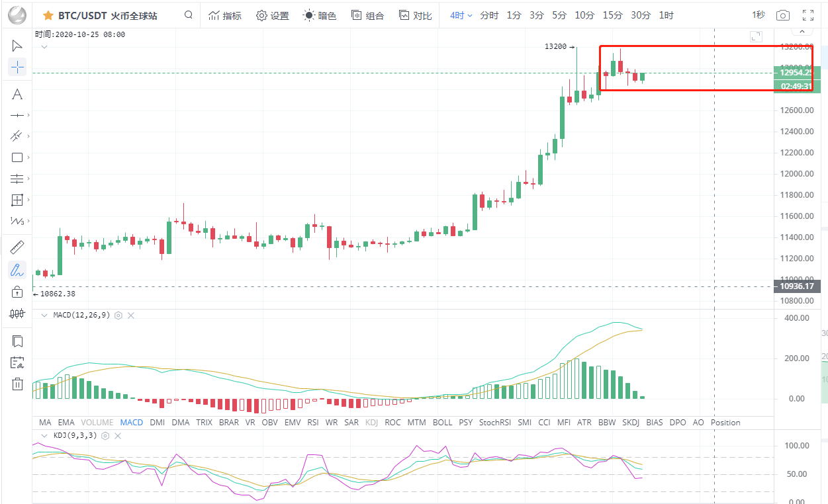Switch to the 15分 timeframe
Image resolution: width=828 pixels, height=504 pixels.
612,15
